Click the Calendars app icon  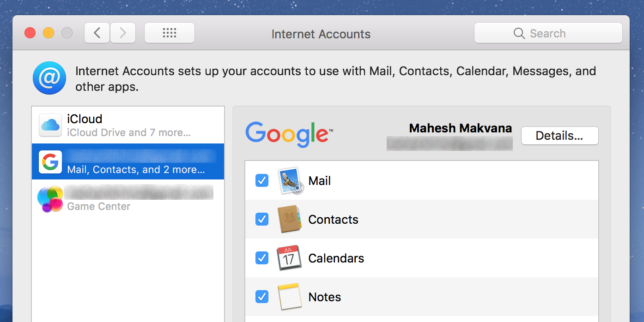pyautogui.click(x=289, y=258)
